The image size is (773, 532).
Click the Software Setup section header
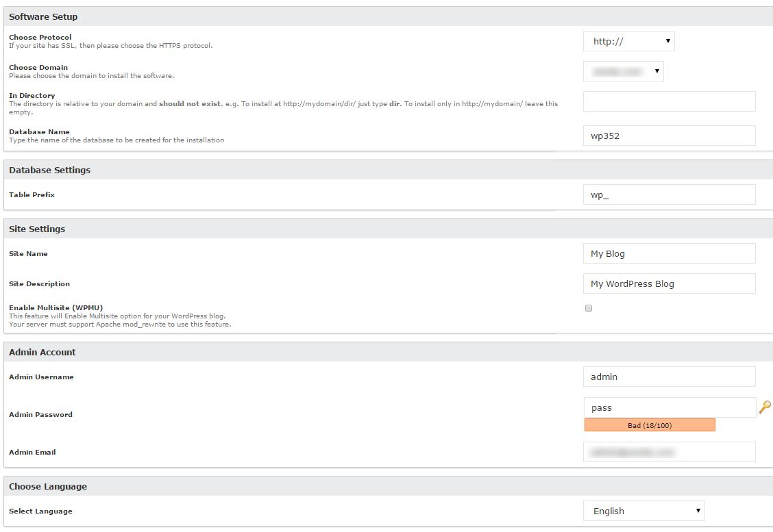coord(43,16)
